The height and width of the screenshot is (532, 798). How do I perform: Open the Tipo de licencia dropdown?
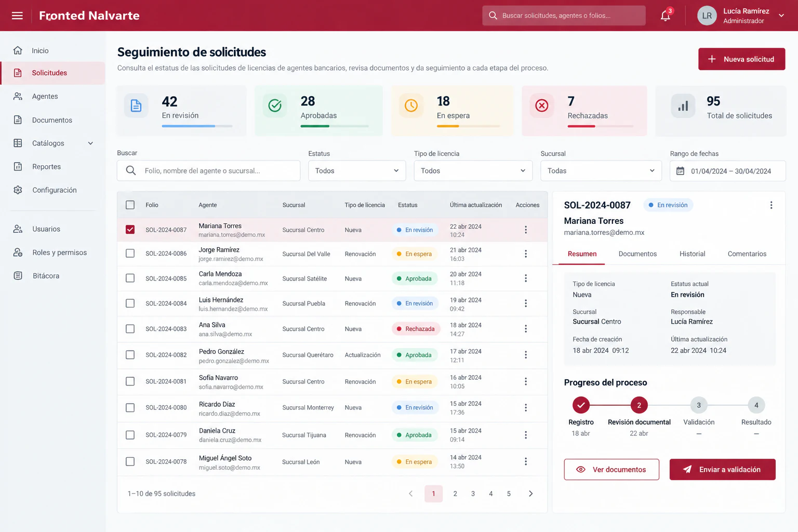[x=473, y=171]
